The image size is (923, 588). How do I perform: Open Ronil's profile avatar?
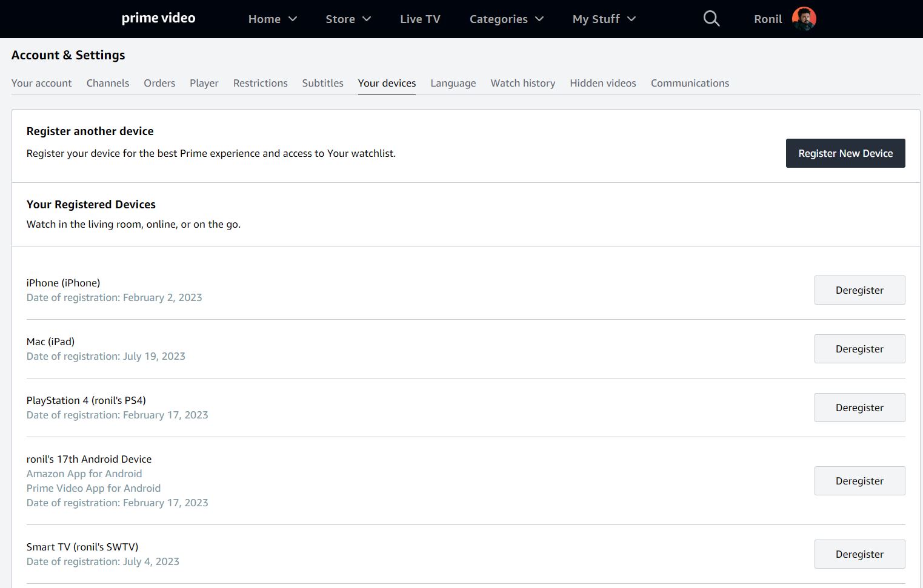tap(804, 19)
